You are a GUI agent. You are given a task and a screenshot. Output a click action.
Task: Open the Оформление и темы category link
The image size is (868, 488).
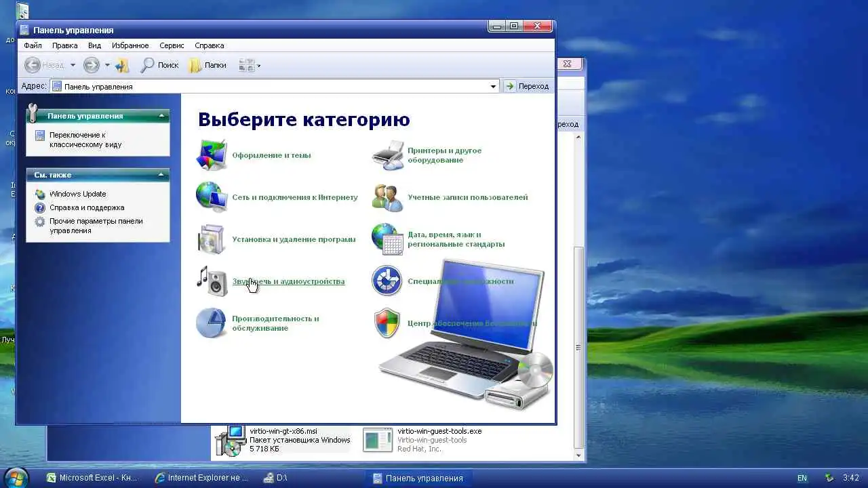(271, 155)
